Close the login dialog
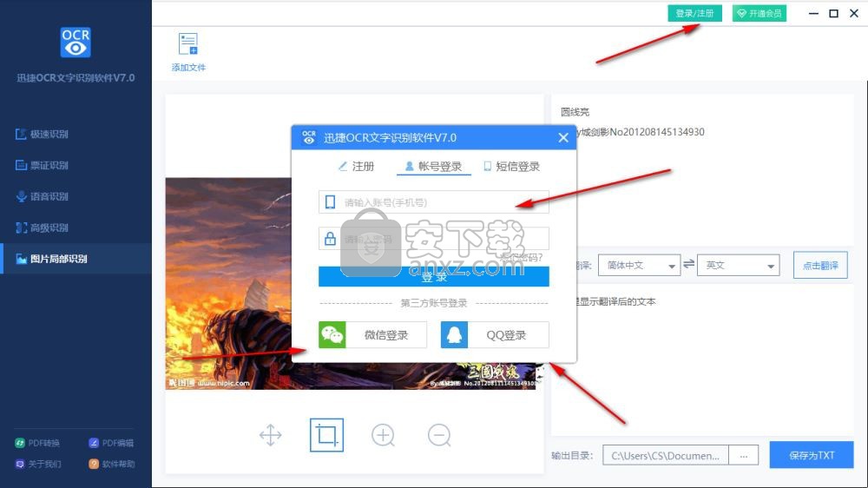This screenshot has width=868, height=488. pos(563,137)
